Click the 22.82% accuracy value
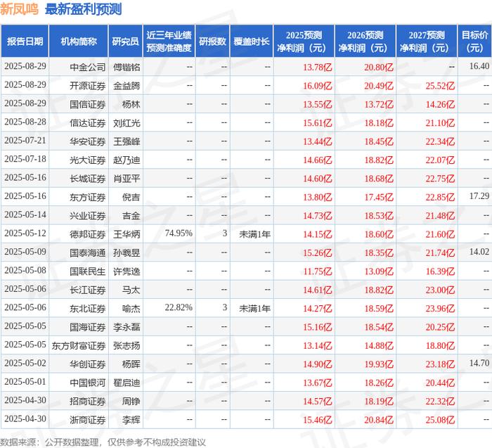The height and width of the screenshot is (448, 492). 179,307
